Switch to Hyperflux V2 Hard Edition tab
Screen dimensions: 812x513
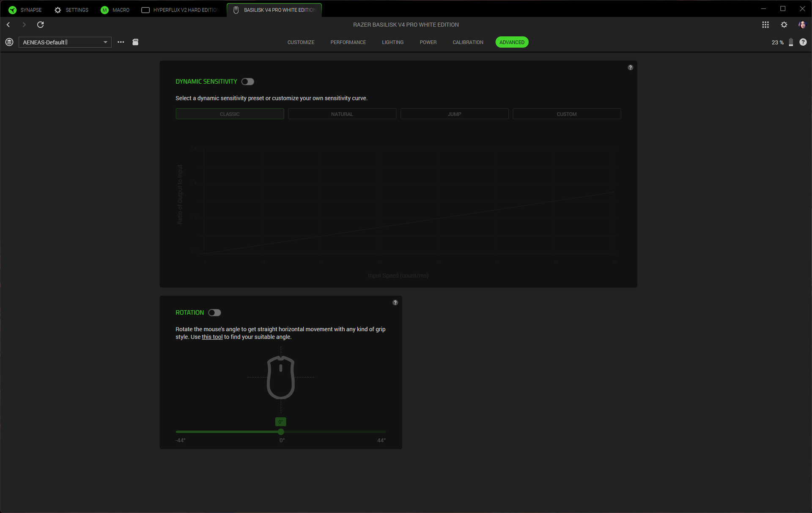pyautogui.click(x=181, y=10)
